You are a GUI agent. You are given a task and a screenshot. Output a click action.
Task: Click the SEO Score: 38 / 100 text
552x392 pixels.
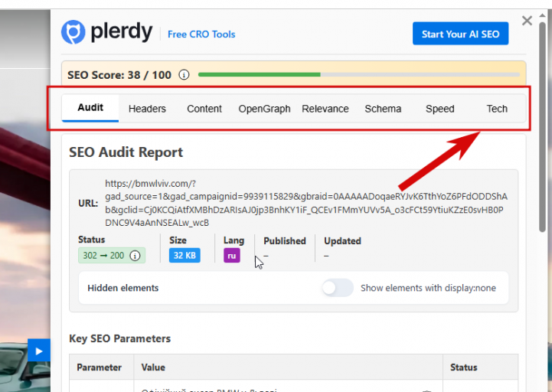tap(119, 75)
